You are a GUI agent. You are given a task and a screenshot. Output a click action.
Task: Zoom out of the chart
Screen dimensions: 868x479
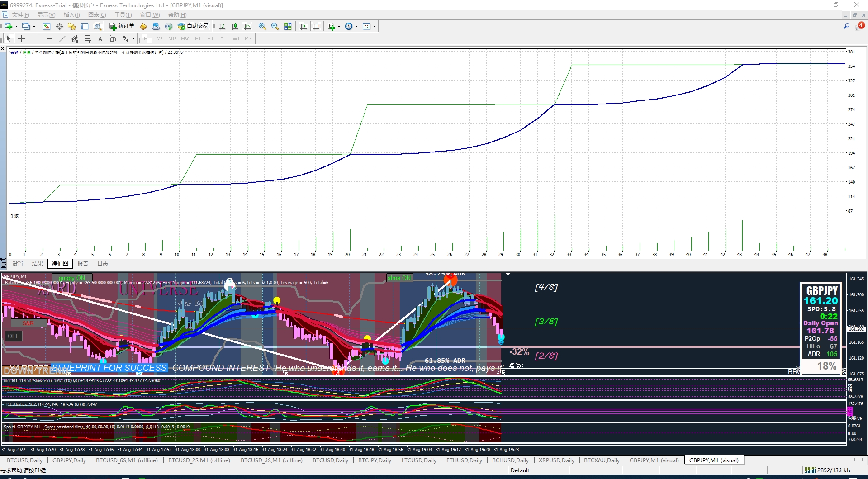pos(275,26)
